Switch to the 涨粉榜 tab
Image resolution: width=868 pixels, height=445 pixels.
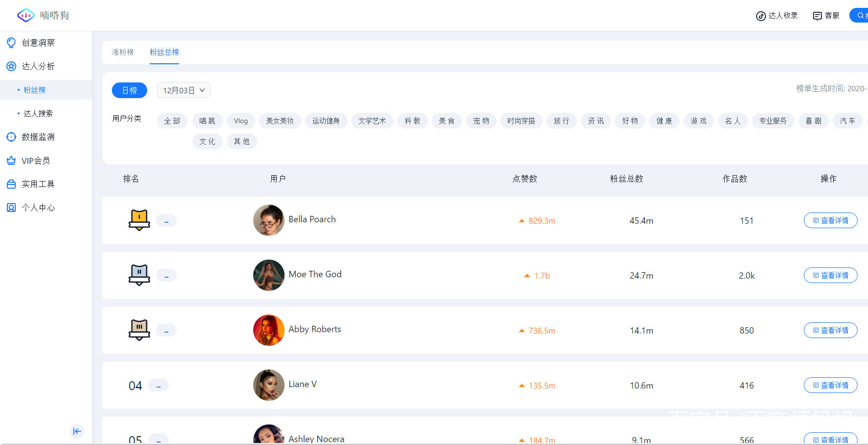(123, 52)
